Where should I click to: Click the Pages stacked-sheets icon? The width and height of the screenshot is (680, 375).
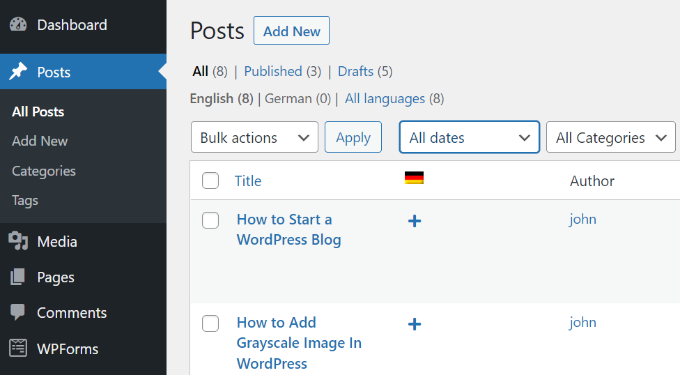[18, 277]
